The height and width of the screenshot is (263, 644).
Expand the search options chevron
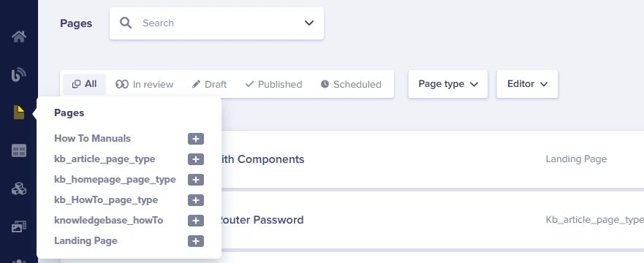tap(309, 23)
